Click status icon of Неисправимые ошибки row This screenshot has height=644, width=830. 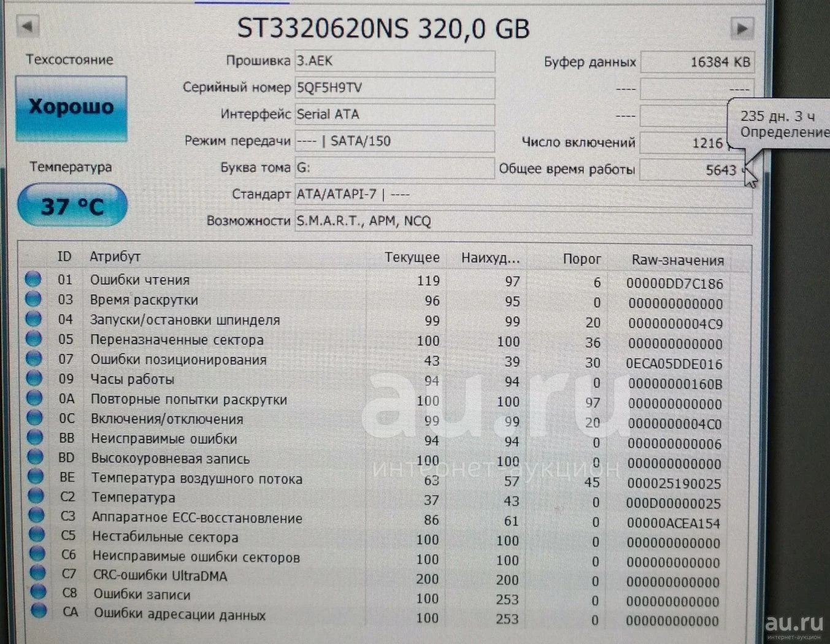(x=35, y=437)
